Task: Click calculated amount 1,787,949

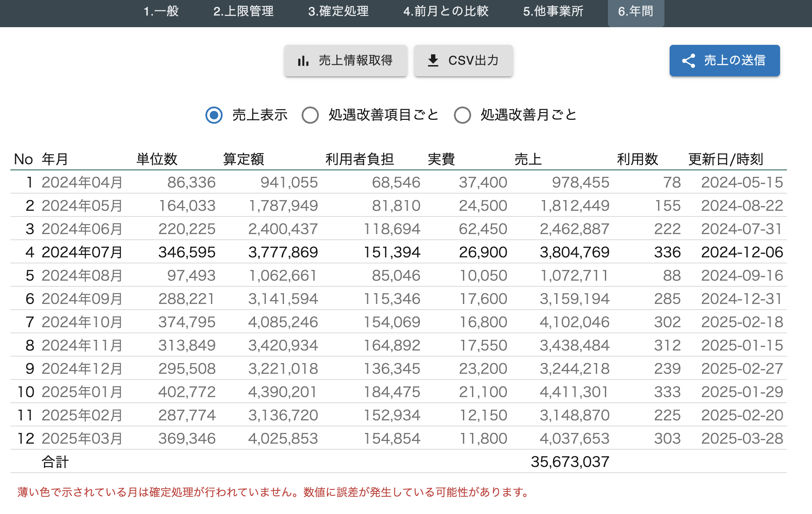Action: [283, 206]
